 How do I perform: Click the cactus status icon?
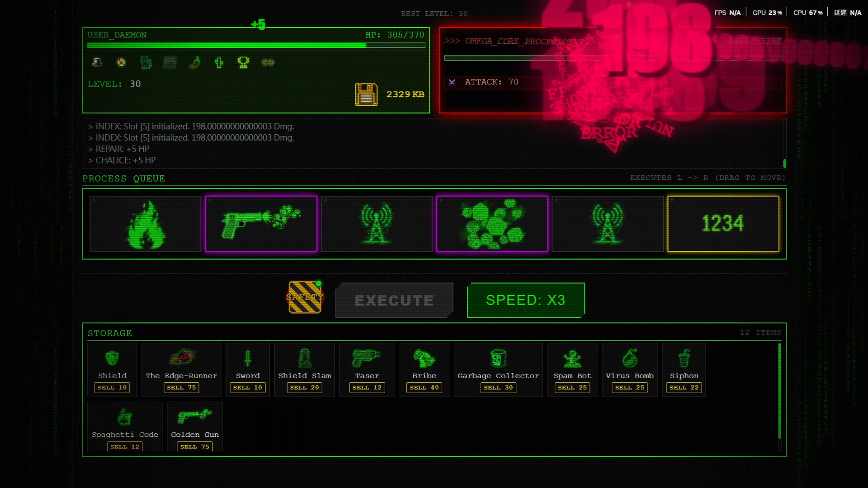219,63
